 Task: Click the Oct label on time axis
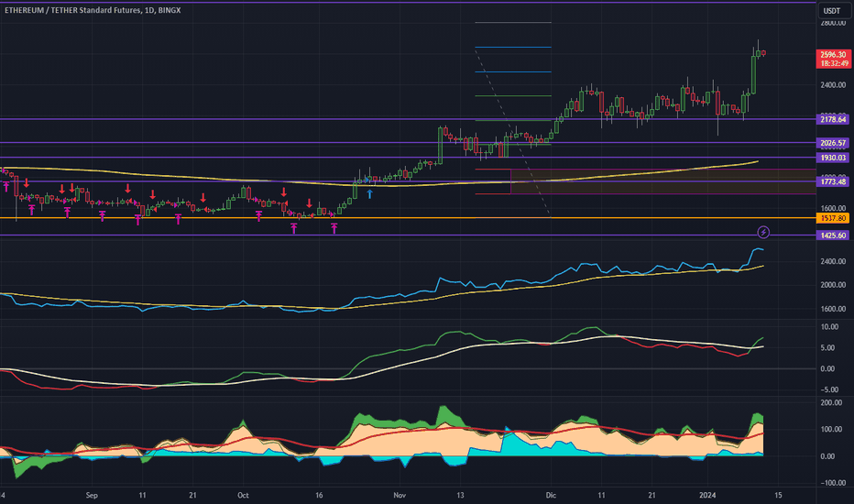pyautogui.click(x=243, y=495)
